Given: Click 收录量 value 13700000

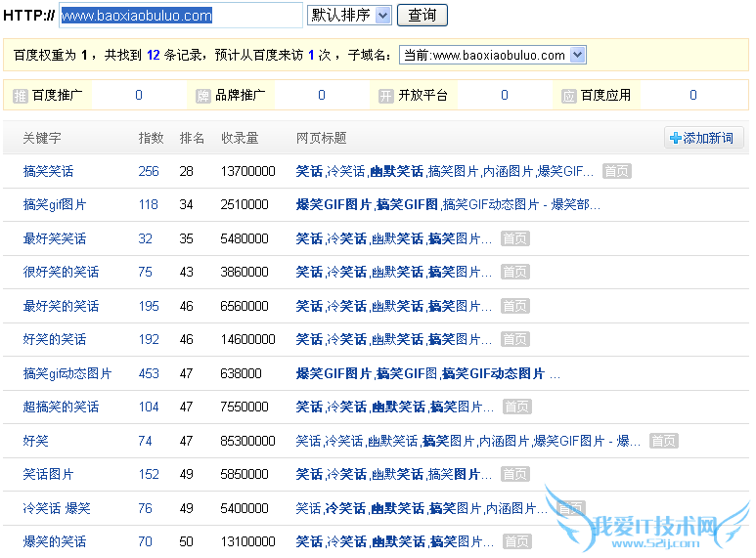Looking at the screenshot, I should (x=247, y=172).
